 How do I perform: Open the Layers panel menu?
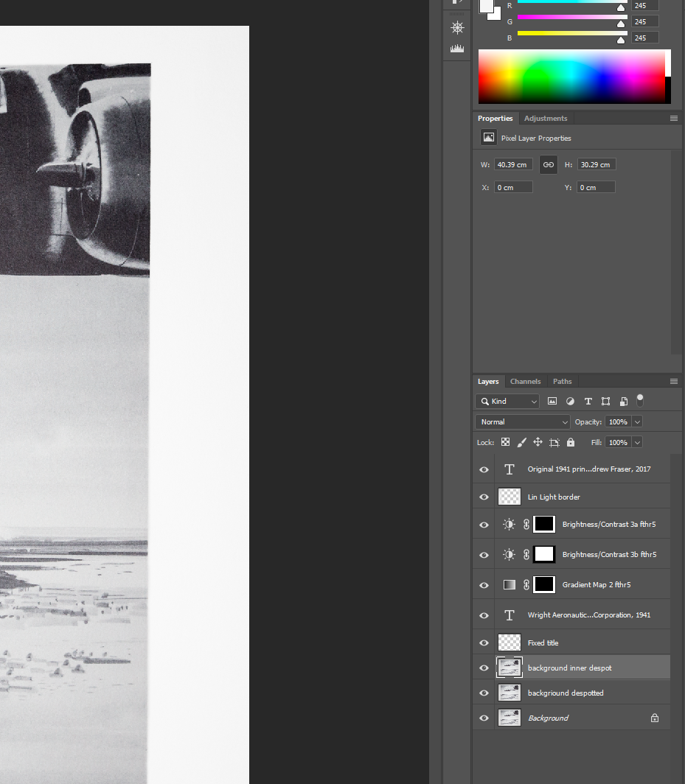673,381
